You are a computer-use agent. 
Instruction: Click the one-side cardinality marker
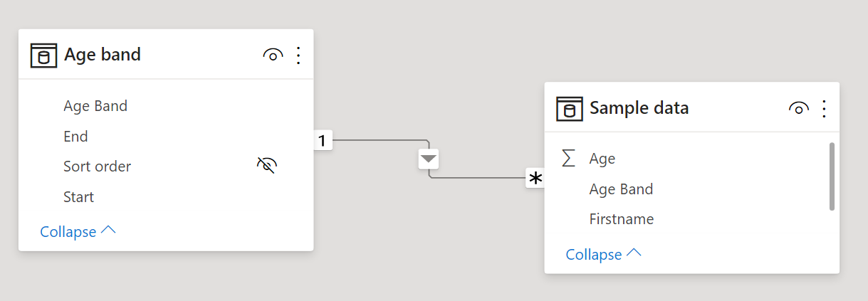322,141
